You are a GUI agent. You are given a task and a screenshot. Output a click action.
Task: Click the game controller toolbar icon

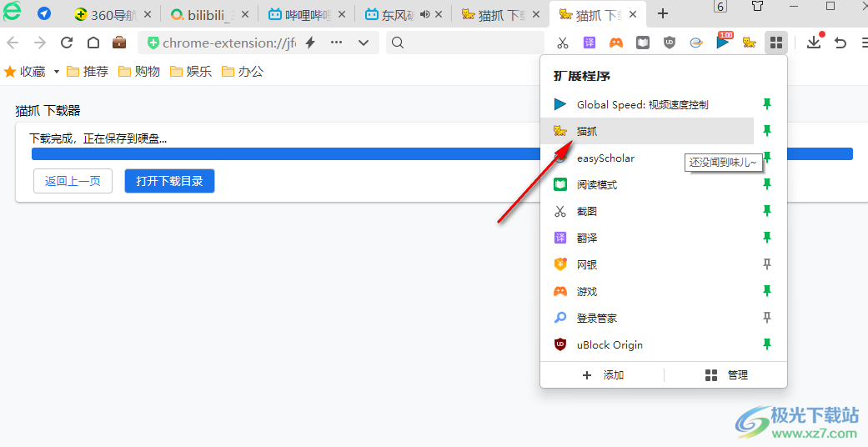[x=615, y=43]
